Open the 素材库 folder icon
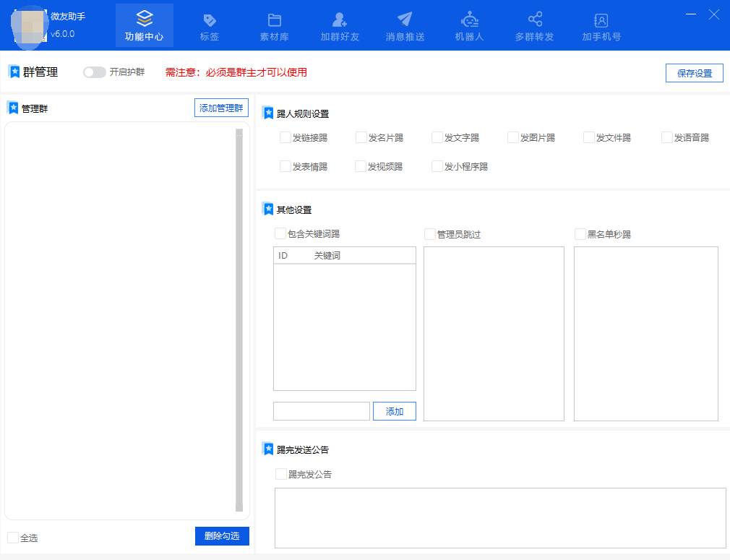This screenshot has width=730, height=560. point(275,20)
